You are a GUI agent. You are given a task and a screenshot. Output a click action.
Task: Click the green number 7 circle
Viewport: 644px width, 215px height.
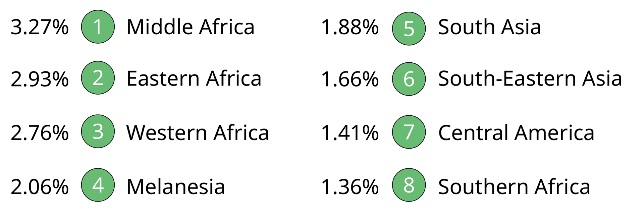point(409,132)
